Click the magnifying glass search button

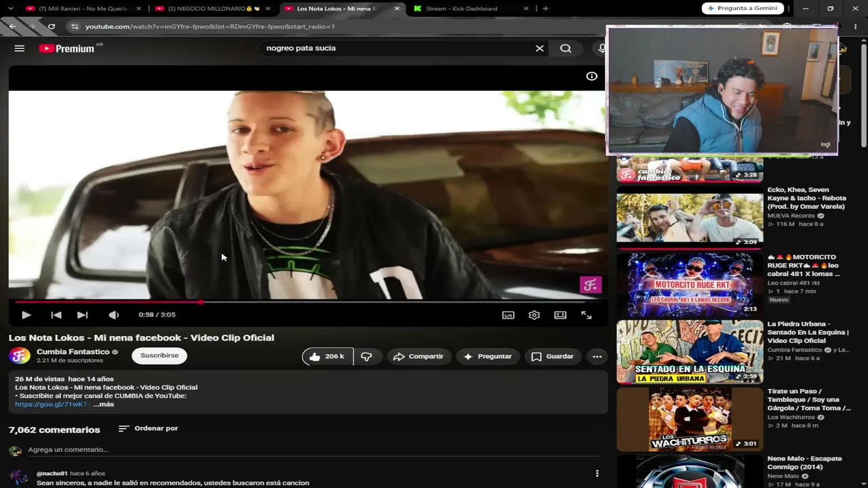(566, 48)
